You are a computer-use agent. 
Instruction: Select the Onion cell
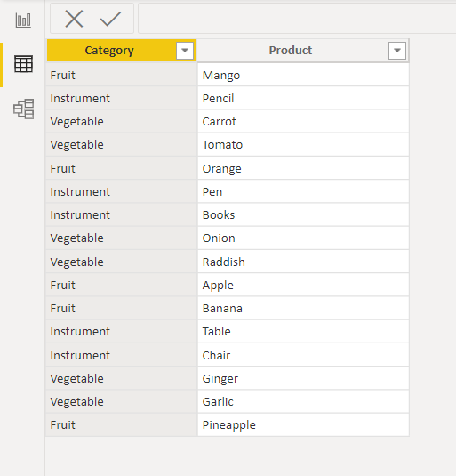[x=303, y=238]
